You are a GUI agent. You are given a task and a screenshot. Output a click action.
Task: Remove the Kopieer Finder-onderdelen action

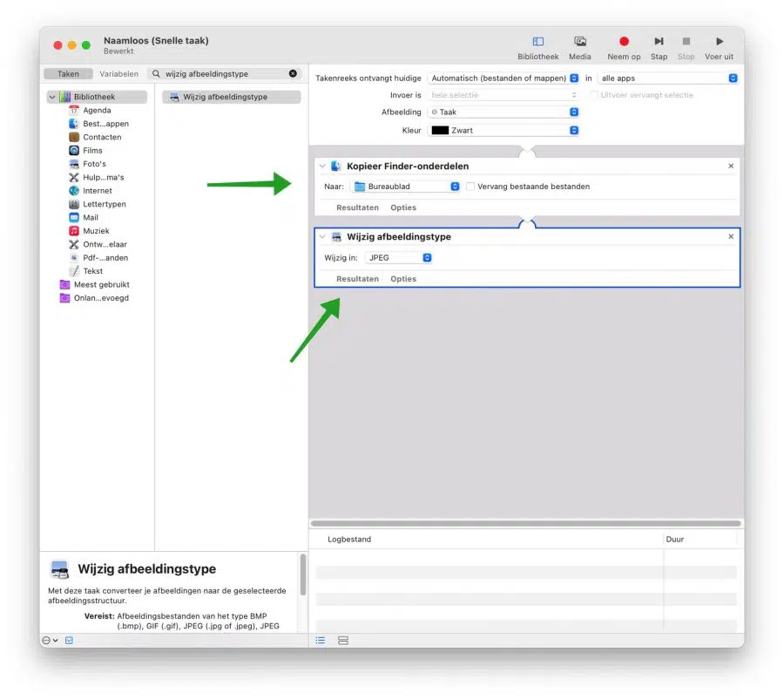pos(731,167)
